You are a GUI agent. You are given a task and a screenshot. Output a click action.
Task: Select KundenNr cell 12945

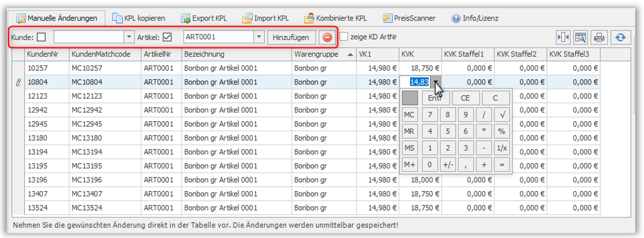(47, 124)
